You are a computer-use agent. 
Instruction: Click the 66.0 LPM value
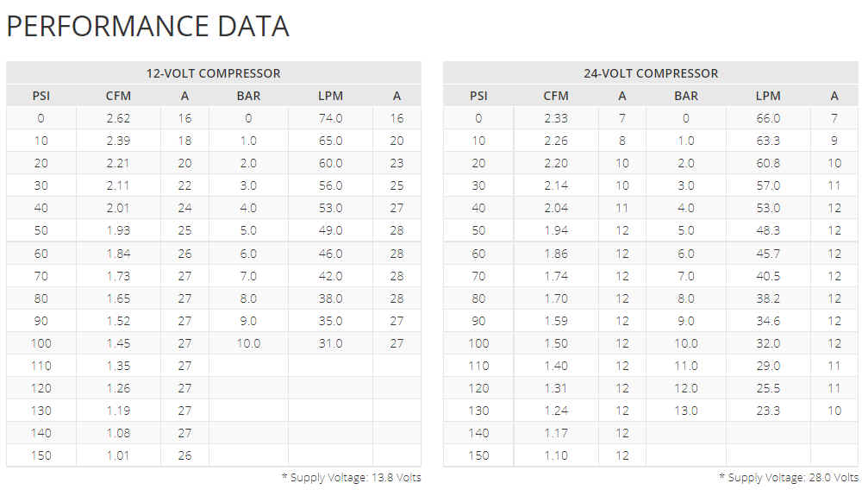point(768,118)
